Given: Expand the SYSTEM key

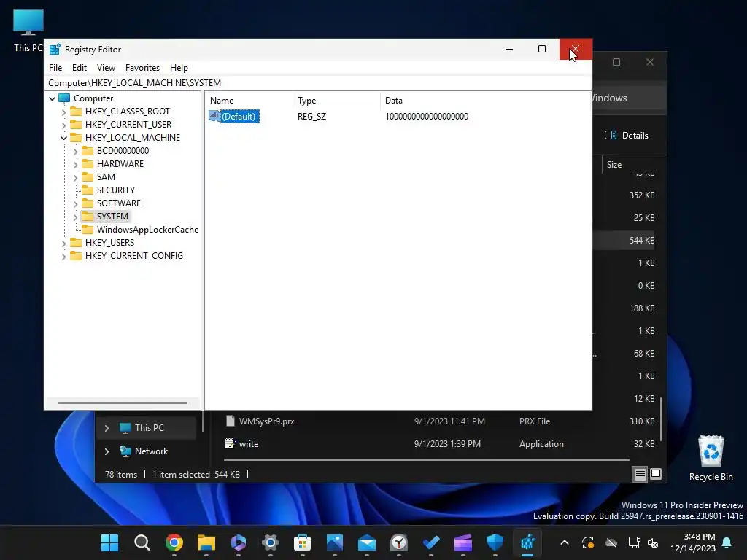Looking at the screenshot, I should 75,217.
